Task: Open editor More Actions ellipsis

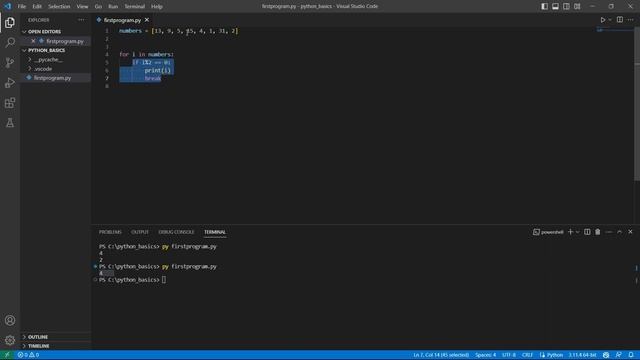Action: click(630, 20)
